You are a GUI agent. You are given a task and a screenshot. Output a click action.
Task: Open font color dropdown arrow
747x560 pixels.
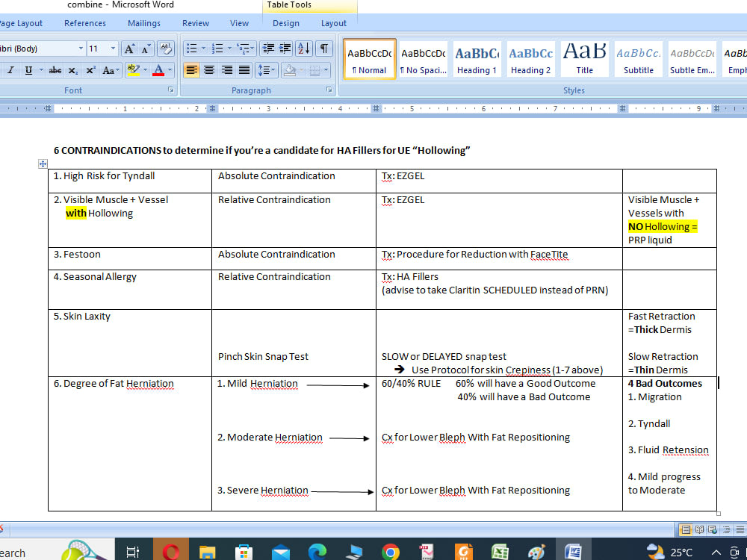tap(170, 70)
